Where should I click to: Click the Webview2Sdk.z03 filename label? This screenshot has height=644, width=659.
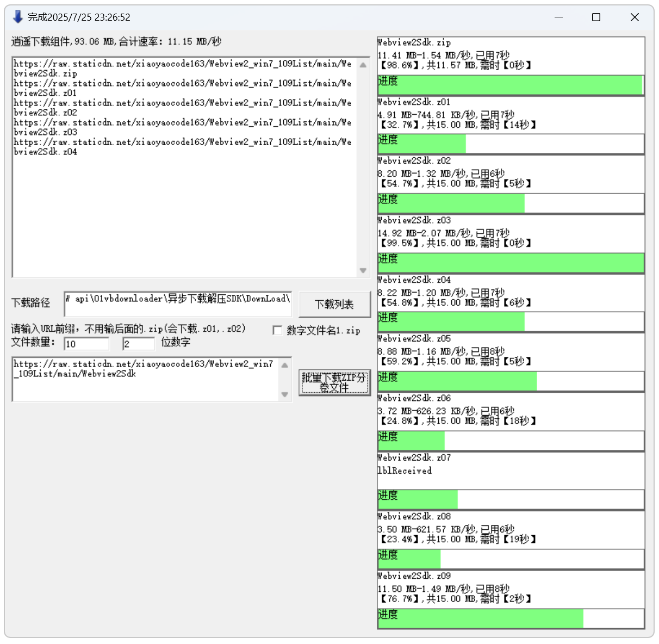point(414,220)
